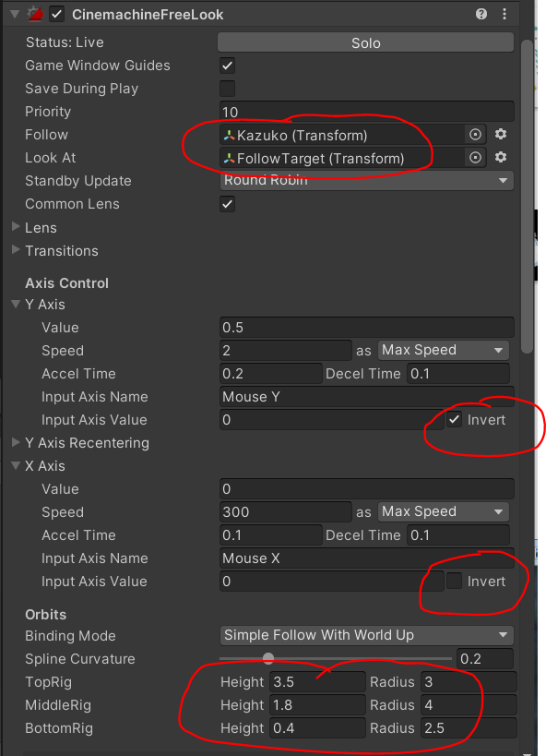Click the CinemachineFreeLook component icon
Viewport: 546px width, 756px height.
point(35,14)
